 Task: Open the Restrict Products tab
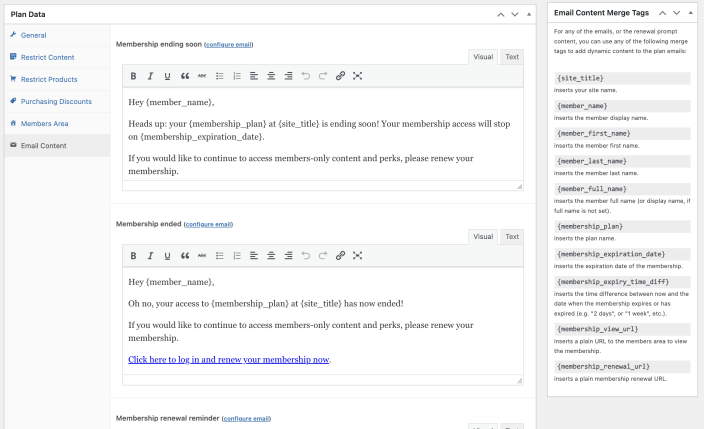[57, 79]
